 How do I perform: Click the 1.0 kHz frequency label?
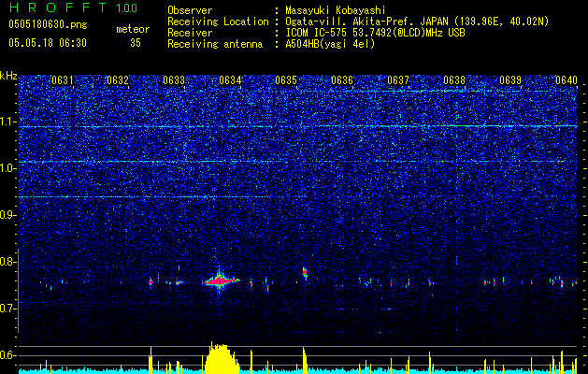tap(7, 168)
